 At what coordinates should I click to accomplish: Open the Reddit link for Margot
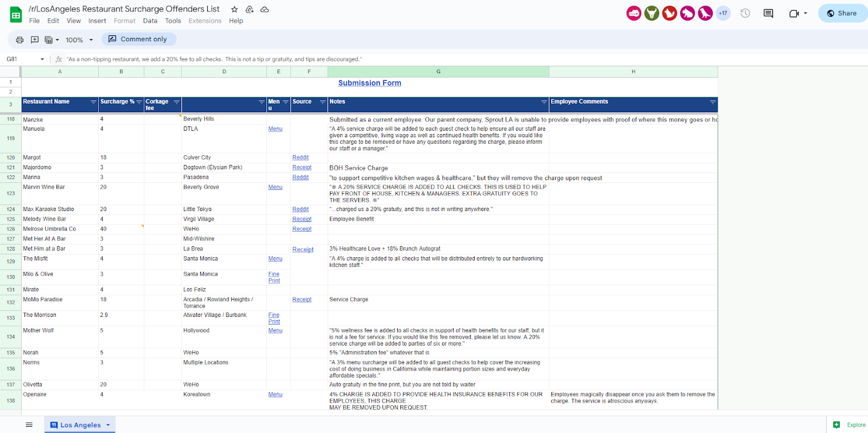[301, 158]
